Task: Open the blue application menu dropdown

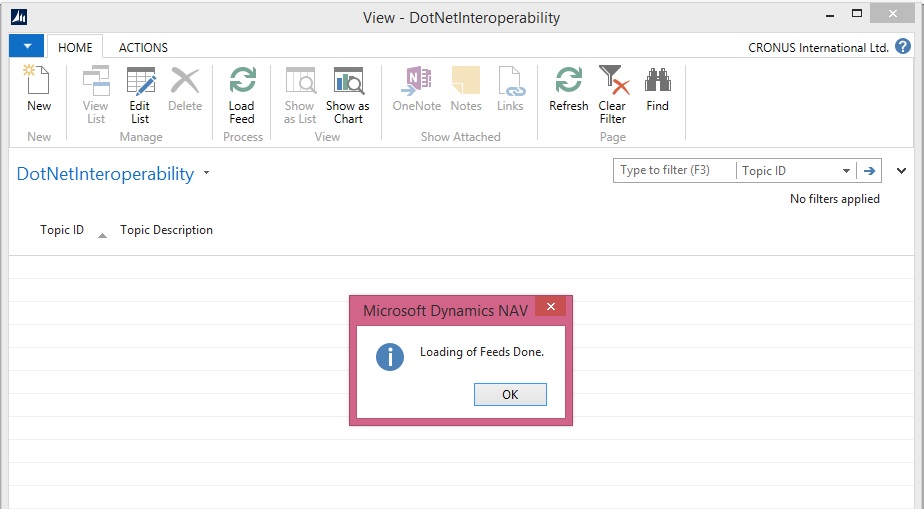Action: (27, 46)
